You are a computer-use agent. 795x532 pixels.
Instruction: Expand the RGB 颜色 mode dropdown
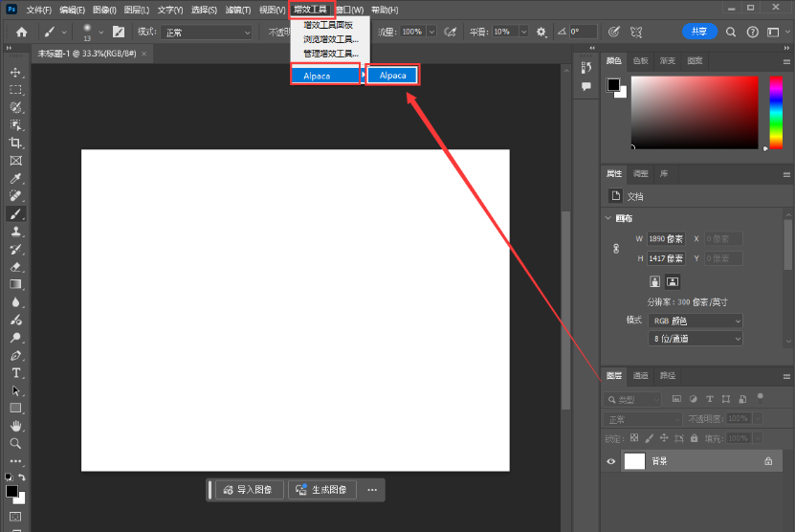[x=696, y=321]
